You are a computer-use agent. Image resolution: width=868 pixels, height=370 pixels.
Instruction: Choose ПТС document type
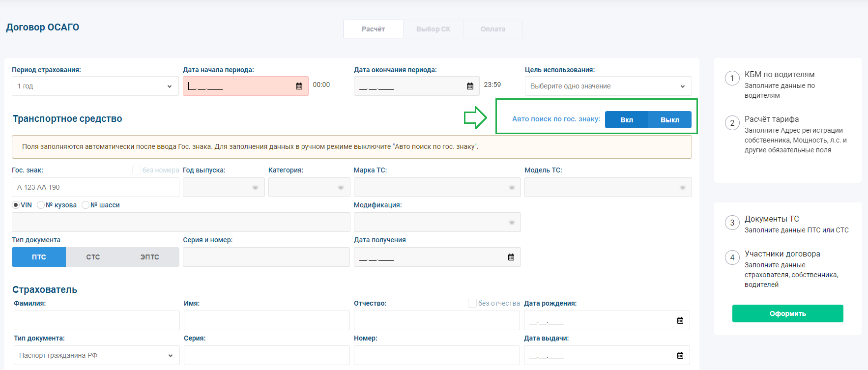(39, 257)
